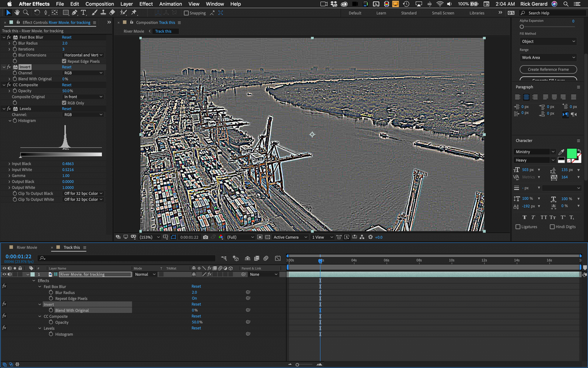Viewport: 588px width, 368px height.
Task: Select the Puppet Pin tool
Action: 134,13
